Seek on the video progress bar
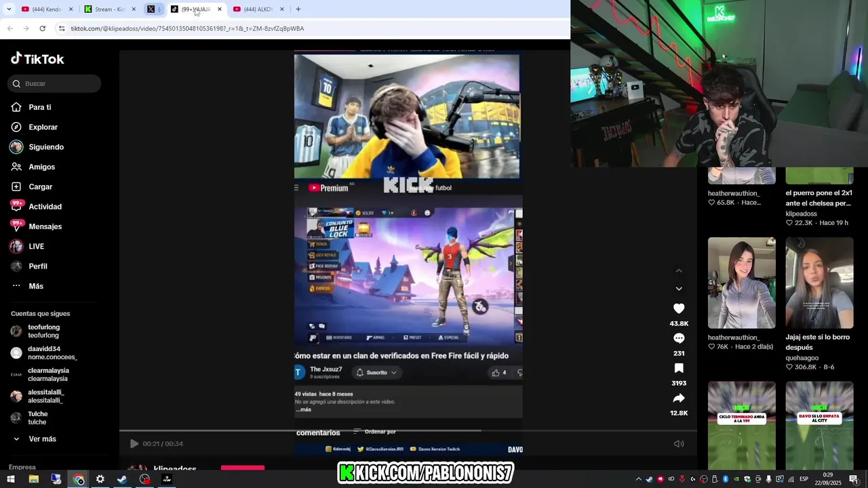 (x=408, y=430)
